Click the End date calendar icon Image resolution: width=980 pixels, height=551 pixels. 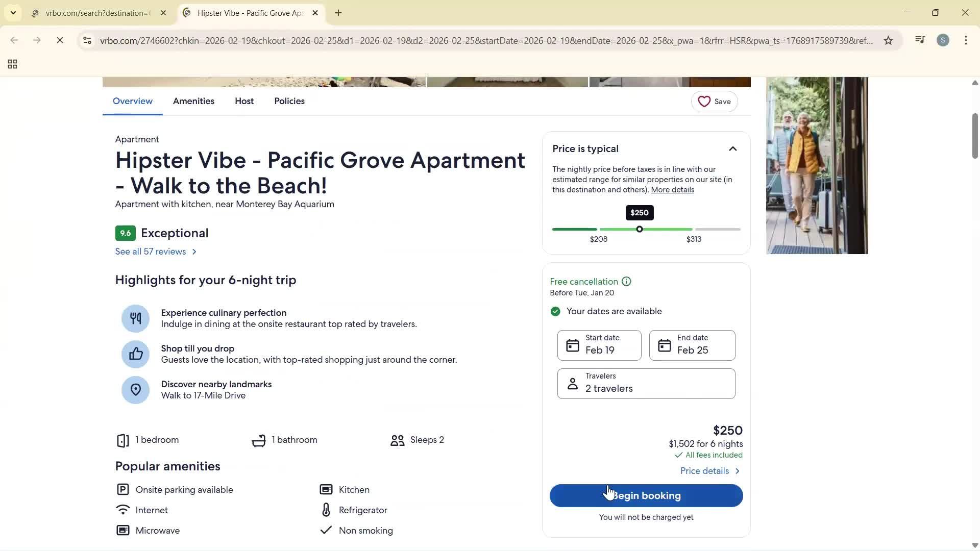[x=664, y=345]
